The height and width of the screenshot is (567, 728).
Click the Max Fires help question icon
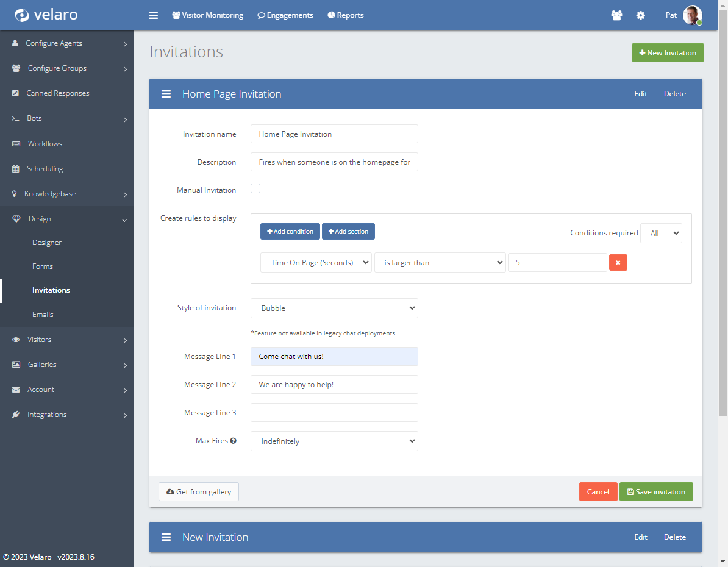click(x=234, y=441)
